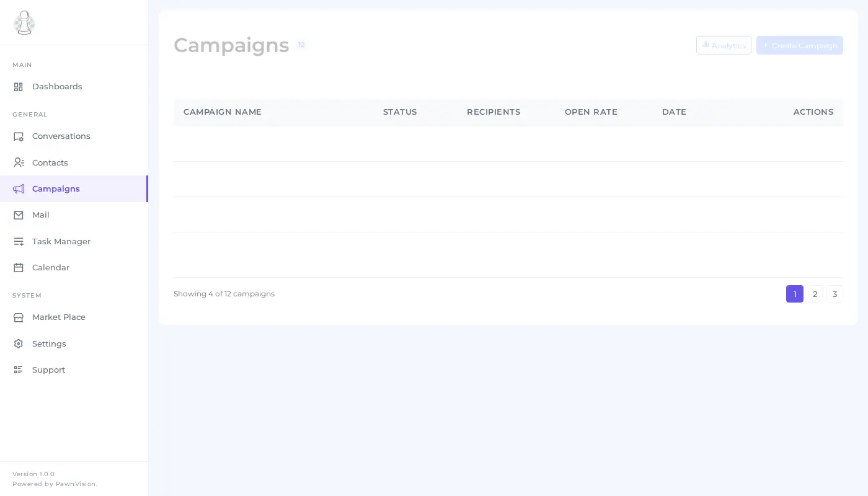Screen dimensions: 868x496
Task: Click the Conversations chat bubble icon
Action: 19,136
